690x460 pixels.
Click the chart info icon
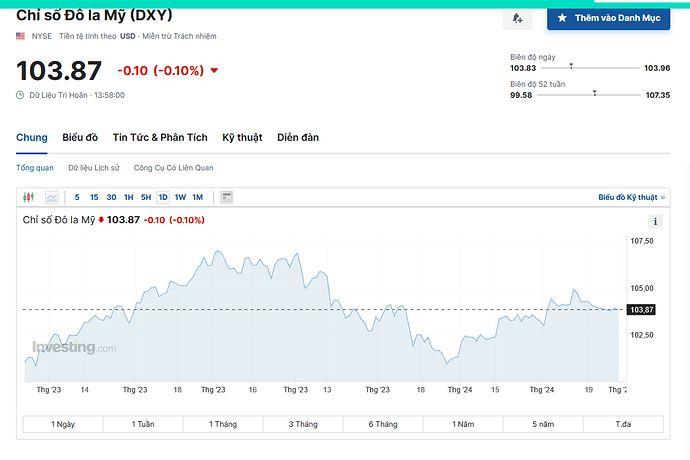coord(655,222)
